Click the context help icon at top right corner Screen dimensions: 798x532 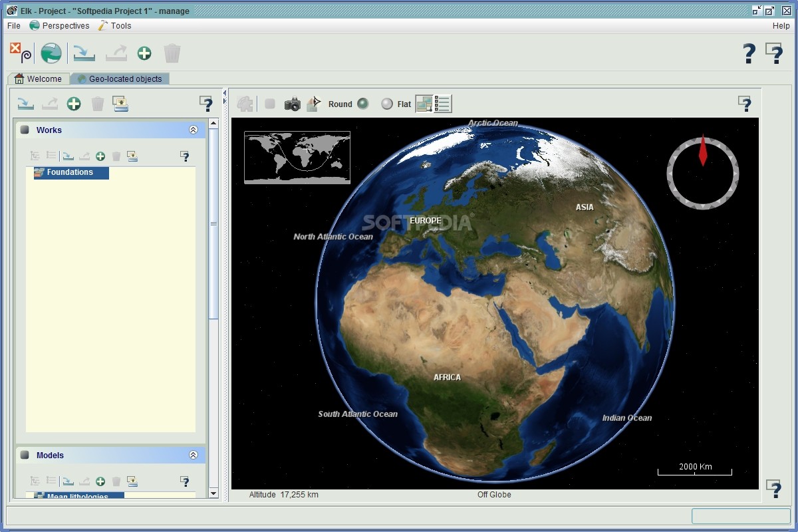[774, 53]
